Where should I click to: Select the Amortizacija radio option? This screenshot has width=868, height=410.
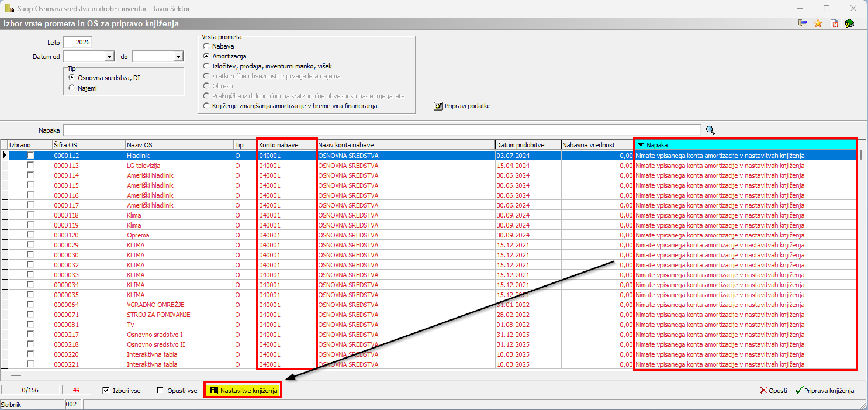pyautogui.click(x=205, y=56)
